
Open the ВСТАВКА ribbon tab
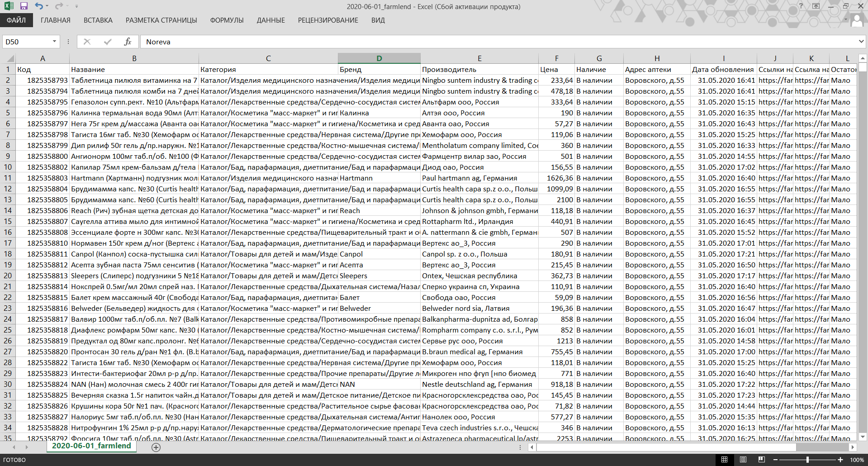(98, 20)
